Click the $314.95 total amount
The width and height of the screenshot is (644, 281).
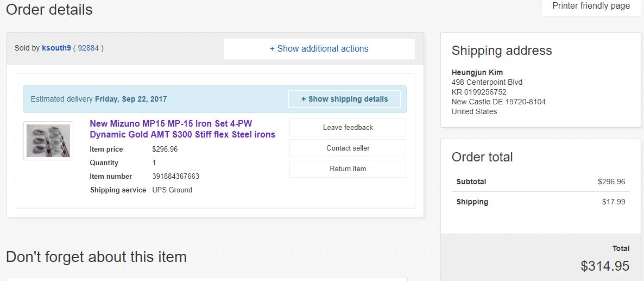pos(604,266)
